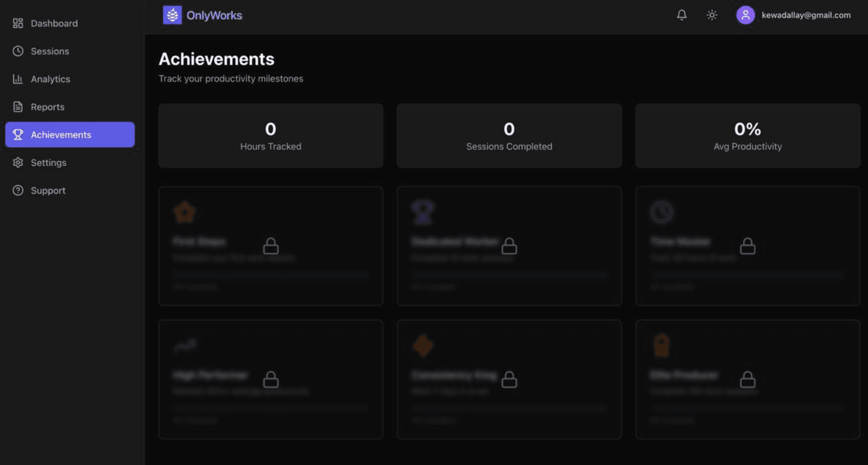Toggle the light/dark theme sun icon

click(711, 15)
